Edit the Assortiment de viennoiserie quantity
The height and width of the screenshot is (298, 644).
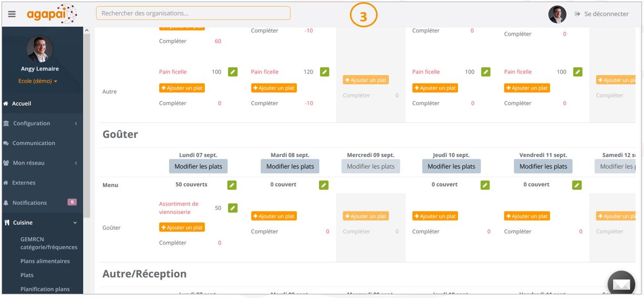[233, 208]
